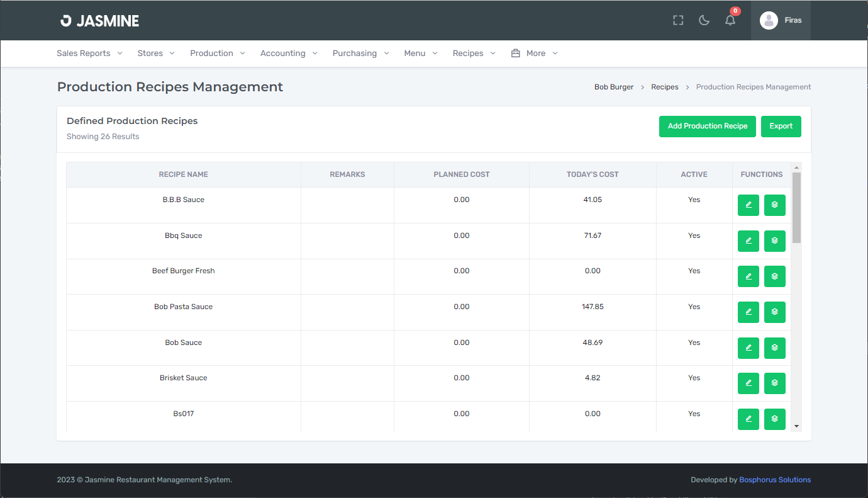This screenshot has width=868, height=498.
Task: Expand the More menu
Action: tap(535, 53)
